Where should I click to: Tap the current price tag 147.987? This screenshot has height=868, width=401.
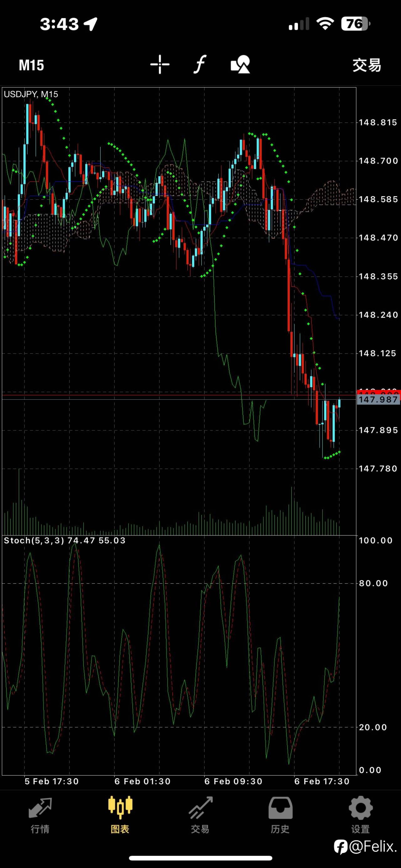pyautogui.click(x=378, y=399)
